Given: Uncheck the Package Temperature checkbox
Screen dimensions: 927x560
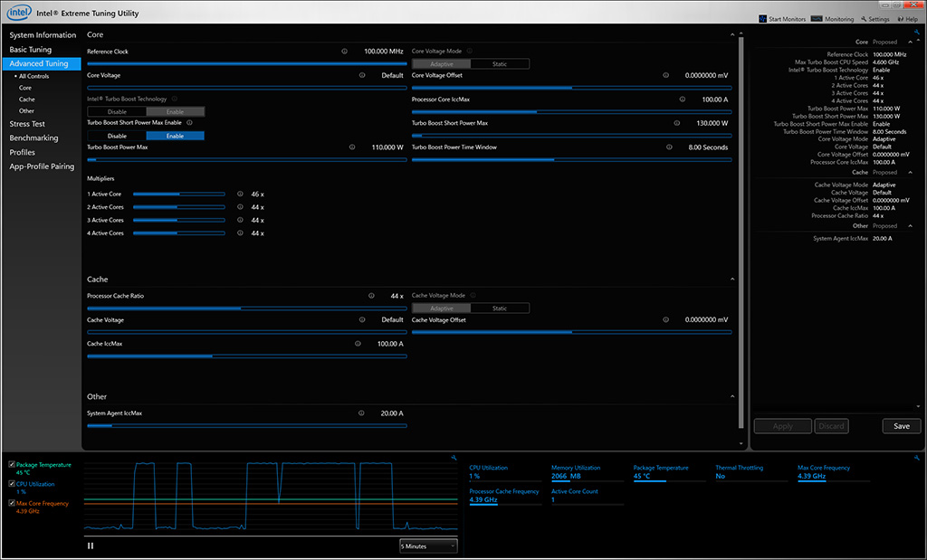Looking at the screenshot, I should 12,464.
